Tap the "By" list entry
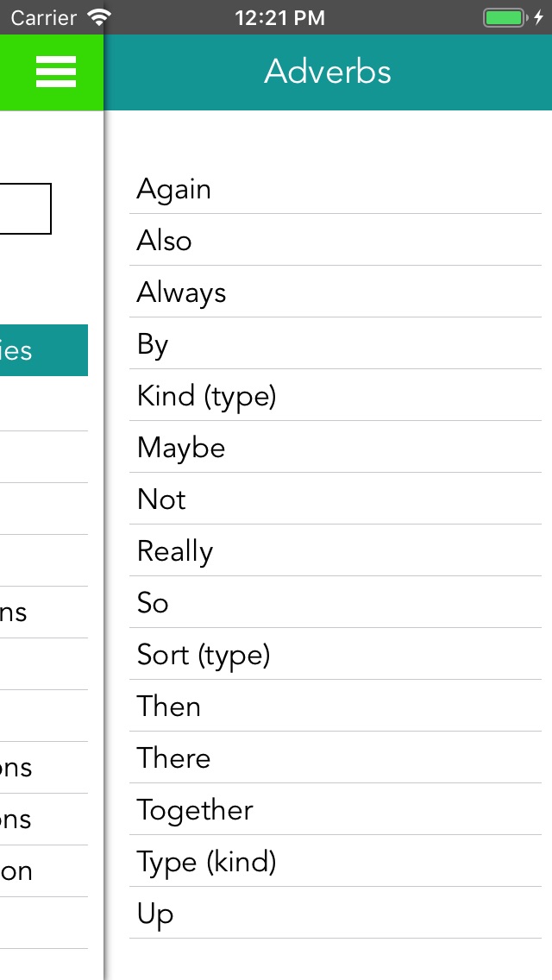This screenshot has width=552, height=980. pyautogui.click(x=335, y=343)
